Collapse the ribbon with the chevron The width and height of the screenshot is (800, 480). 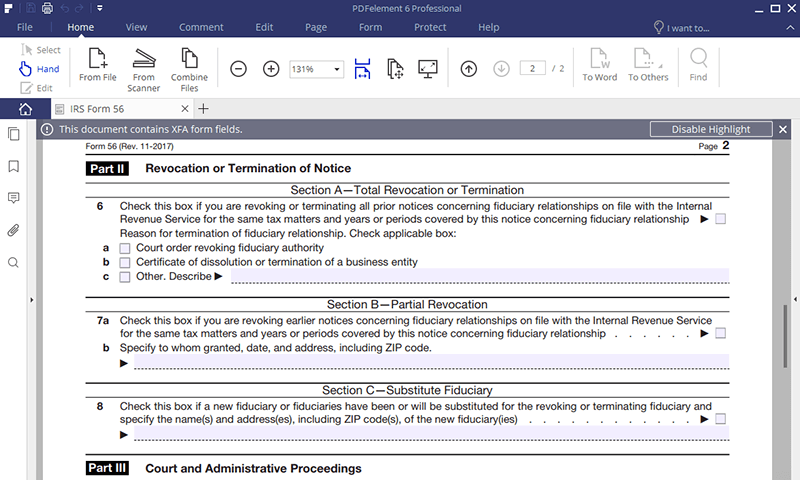pyautogui.click(x=790, y=28)
